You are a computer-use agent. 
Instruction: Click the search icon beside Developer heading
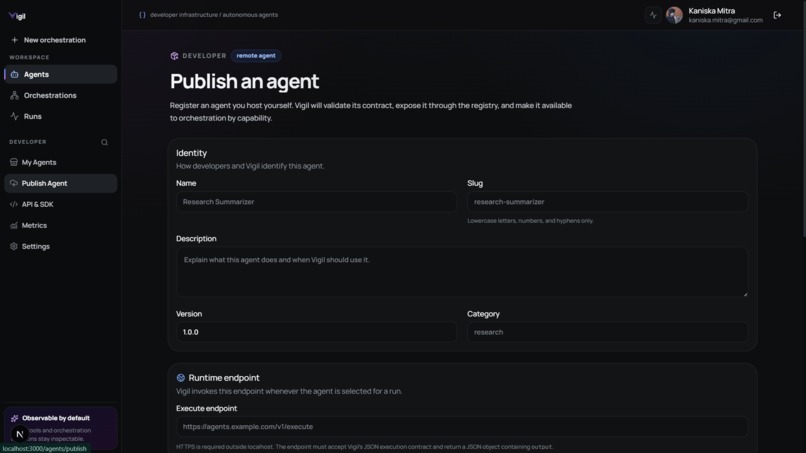104,142
